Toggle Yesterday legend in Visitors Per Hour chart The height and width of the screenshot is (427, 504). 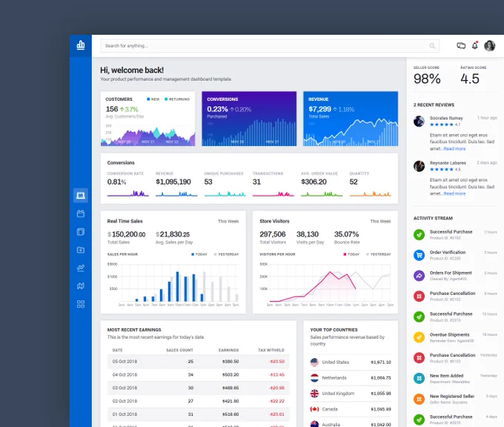[378, 254]
